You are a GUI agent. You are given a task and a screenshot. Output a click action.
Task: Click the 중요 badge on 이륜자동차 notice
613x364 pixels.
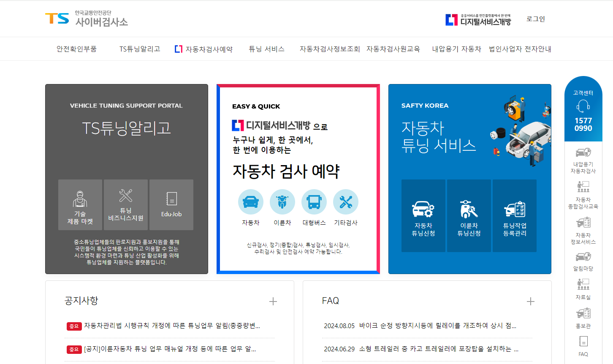coord(74,349)
